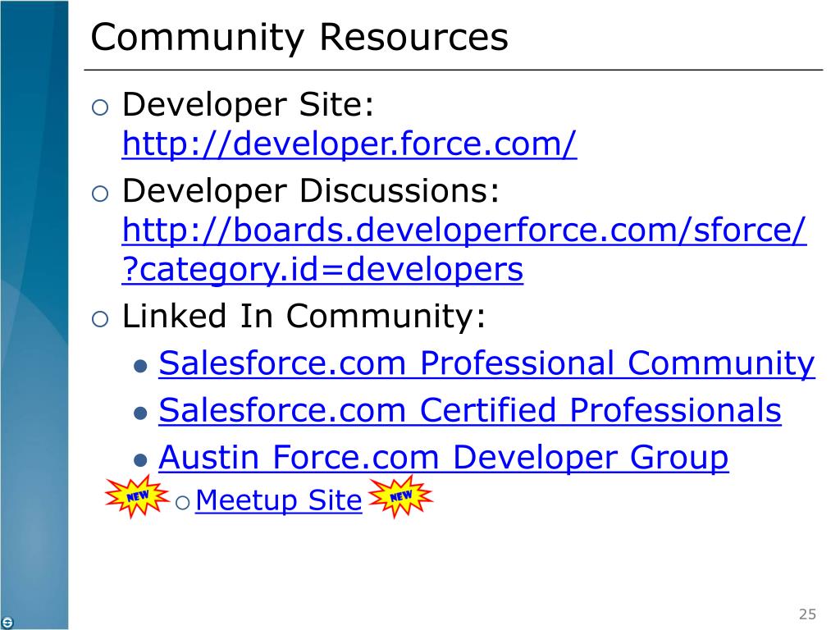The height and width of the screenshot is (630, 840).
Task: Click the NEW starburst left of Meetup Site
Action: 137,496
